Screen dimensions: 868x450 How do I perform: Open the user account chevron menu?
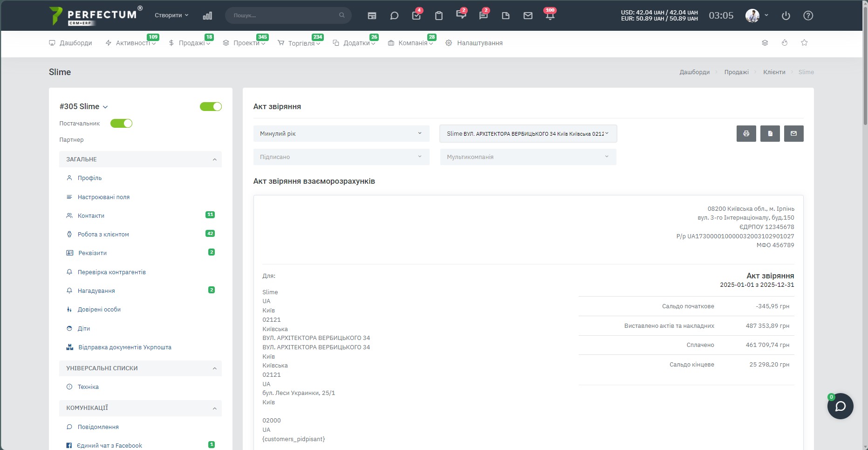(x=766, y=15)
